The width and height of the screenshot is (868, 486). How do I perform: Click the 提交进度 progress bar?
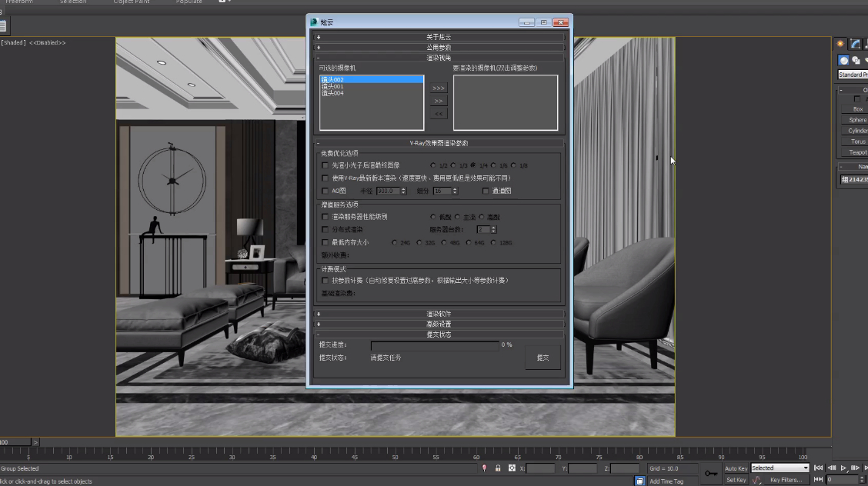coord(435,345)
